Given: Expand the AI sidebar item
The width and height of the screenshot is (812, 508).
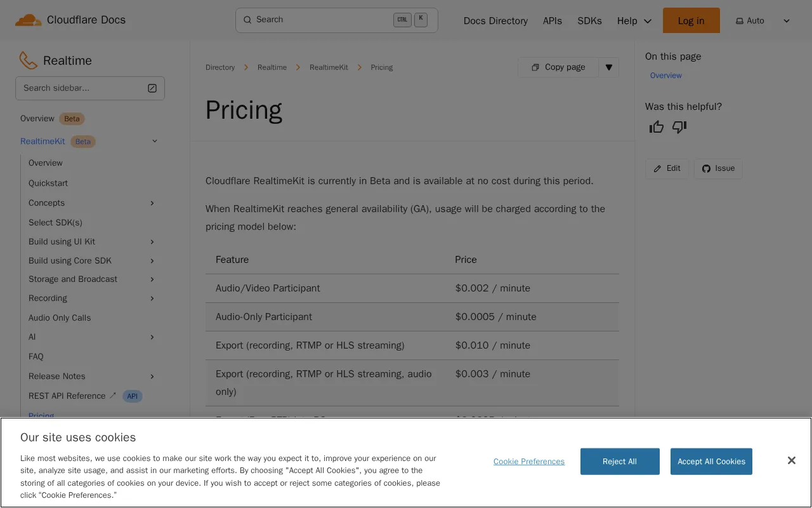Looking at the screenshot, I should 152,337.
